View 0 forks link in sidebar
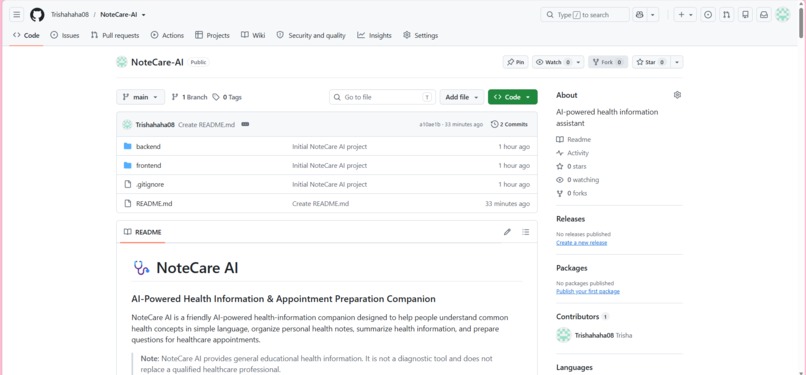 pos(572,193)
